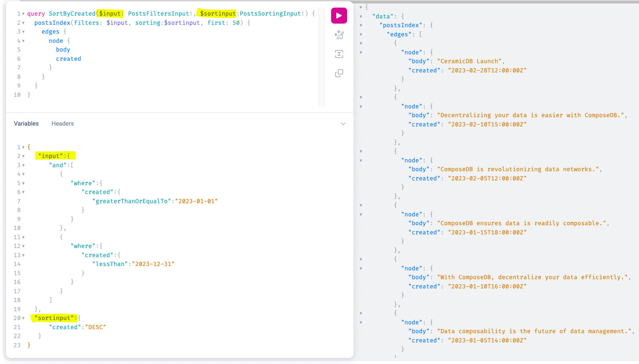Fold the "created" block above greaterThanOrEqualTo
This screenshot has height=364, width=639.
[x=23, y=192]
